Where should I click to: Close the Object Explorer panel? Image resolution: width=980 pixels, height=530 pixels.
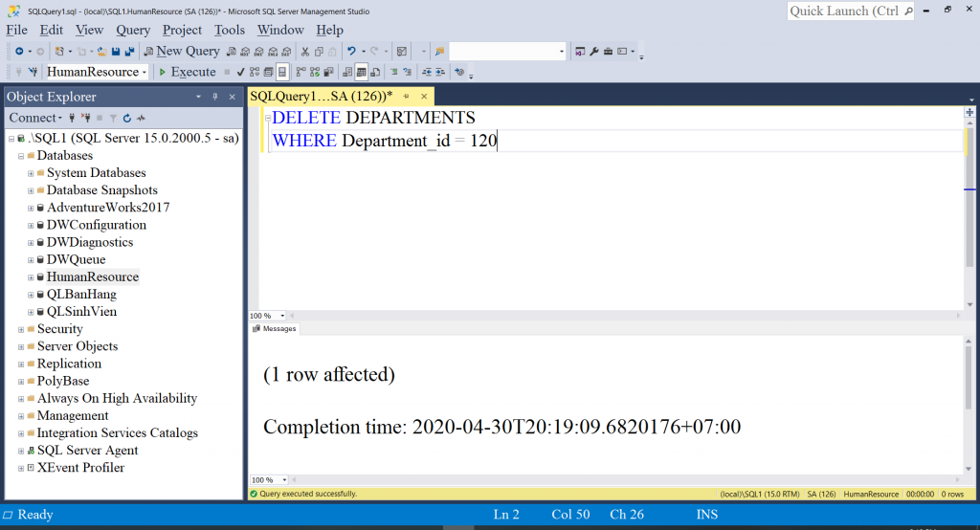232,97
